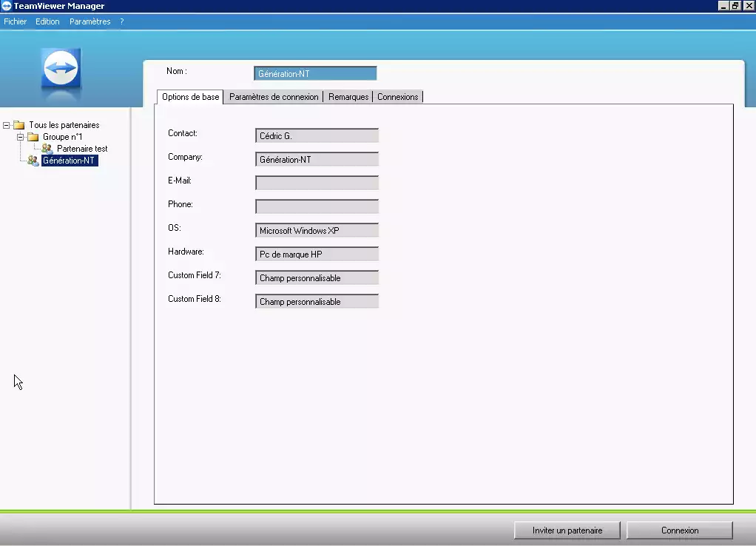Click the Partenaire test partner icon
This screenshot has height=546, width=756.
(x=47, y=149)
